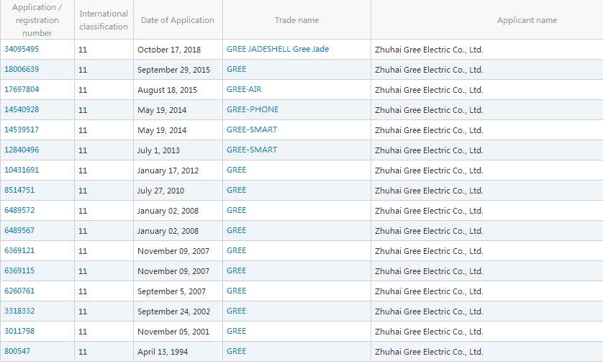This screenshot has width=603, height=364.
Task: Click GREE-SMART link dated July 1, 2013
Action: 252,150
